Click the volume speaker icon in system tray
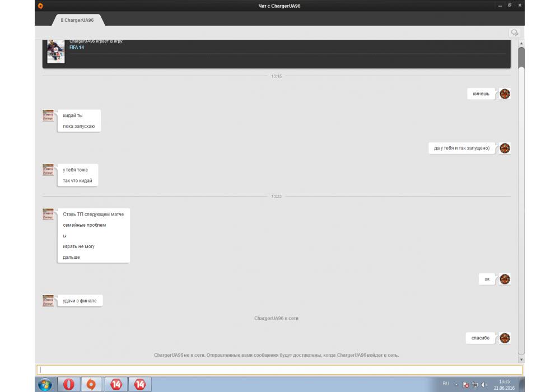This screenshot has height=392, width=560. (484, 385)
